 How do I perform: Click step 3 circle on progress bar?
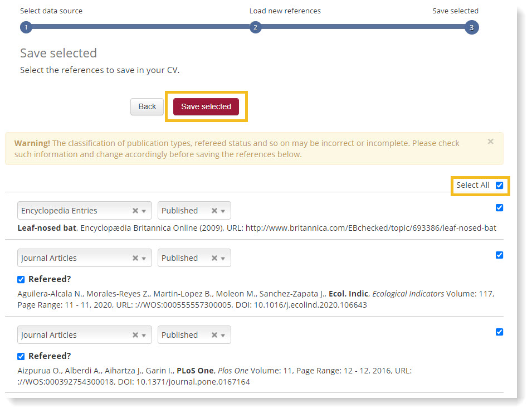pos(471,27)
